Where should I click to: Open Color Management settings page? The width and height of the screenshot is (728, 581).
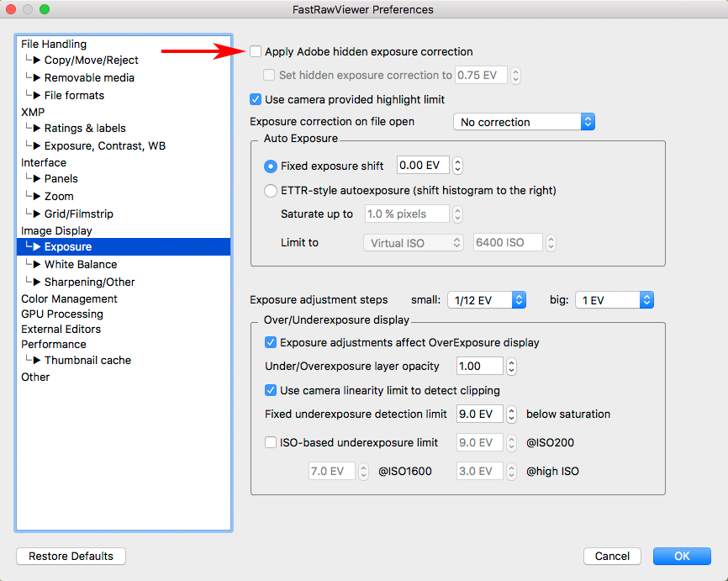[69, 298]
